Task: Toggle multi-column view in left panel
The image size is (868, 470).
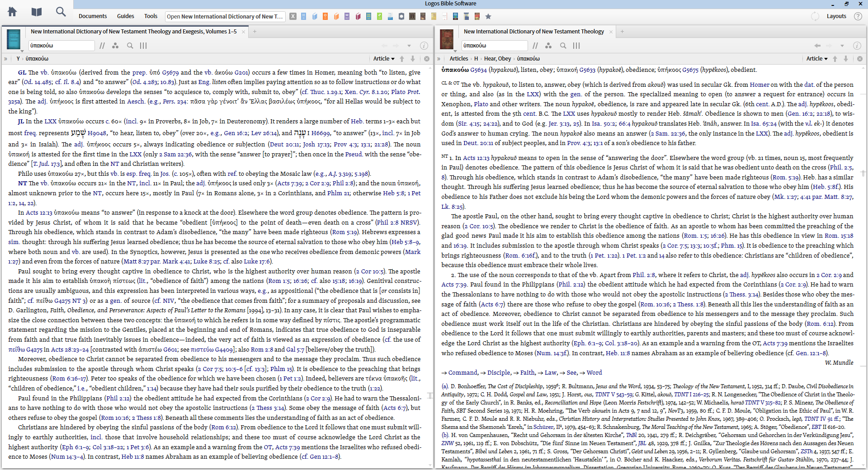Action: coord(143,46)
